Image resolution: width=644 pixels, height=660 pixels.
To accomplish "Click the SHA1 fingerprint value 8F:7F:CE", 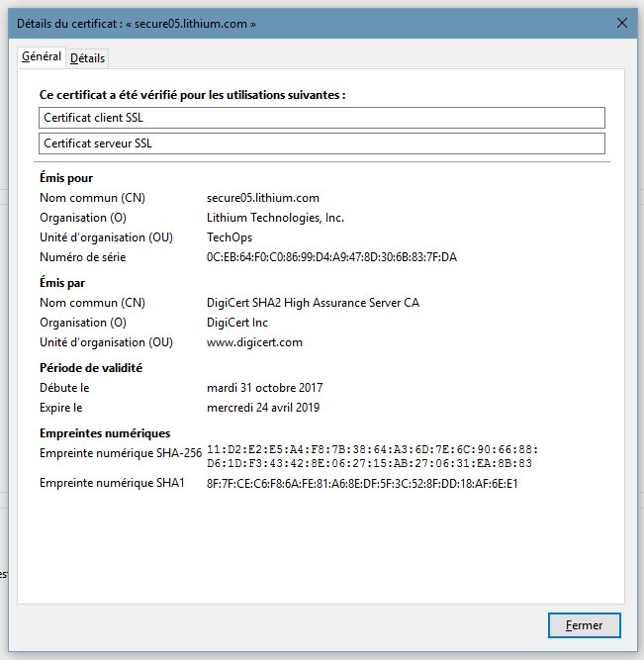I will pos(362,484).
